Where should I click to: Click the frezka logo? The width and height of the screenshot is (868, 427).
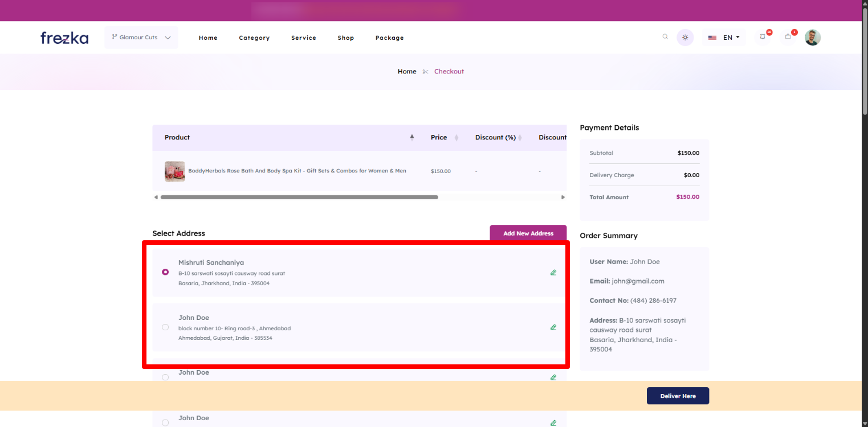click(64, 38)
